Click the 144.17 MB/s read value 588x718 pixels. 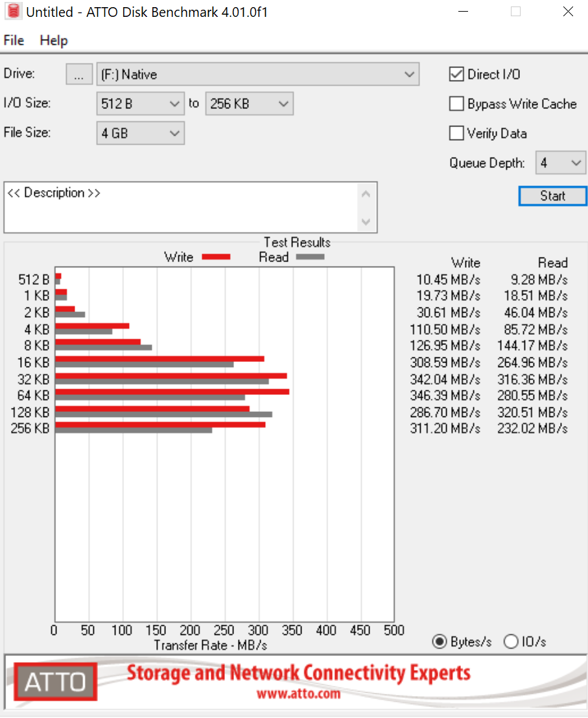[x=533, y=346]
